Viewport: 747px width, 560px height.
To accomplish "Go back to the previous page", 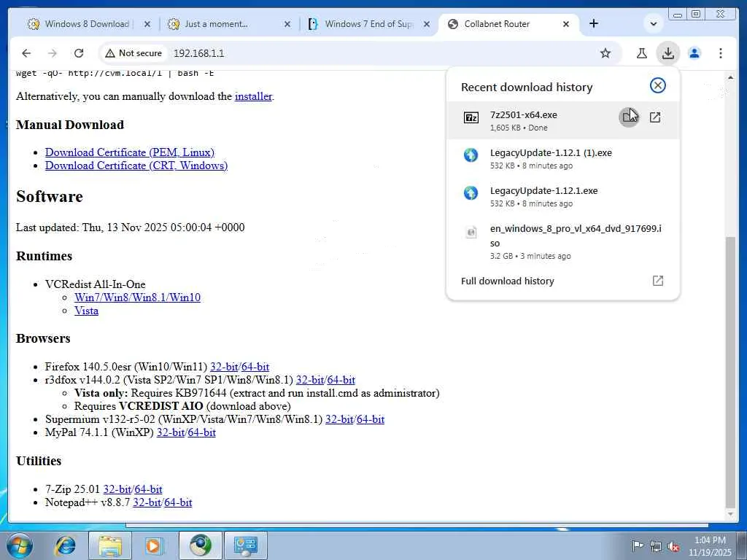I will pyautogui.click(x=26, y=52).
